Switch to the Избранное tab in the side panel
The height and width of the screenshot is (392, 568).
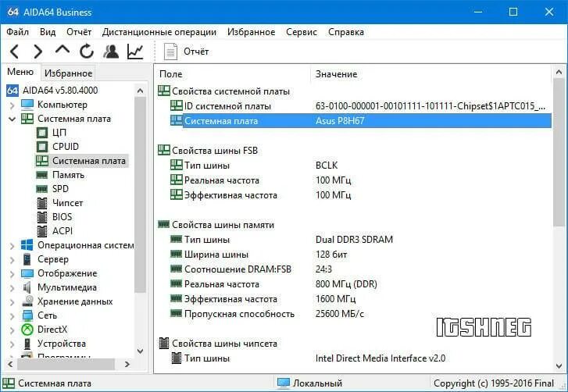coord(68,73)
